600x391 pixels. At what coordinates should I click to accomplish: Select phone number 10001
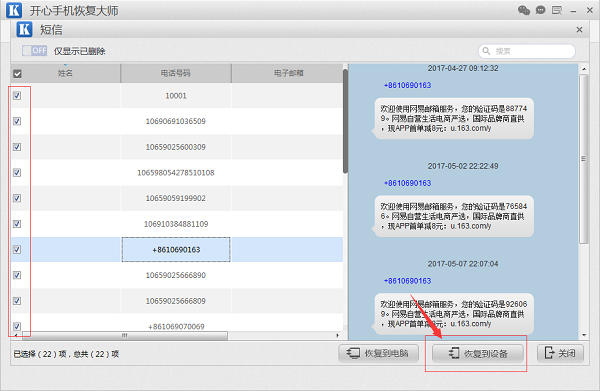point(176,96)
